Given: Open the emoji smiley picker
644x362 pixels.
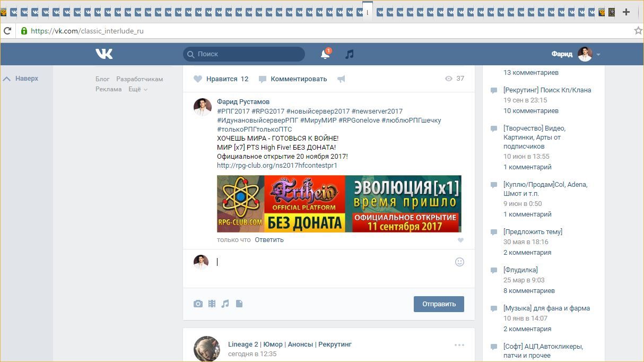Looking at the screenshot, I should coord(459,262).
